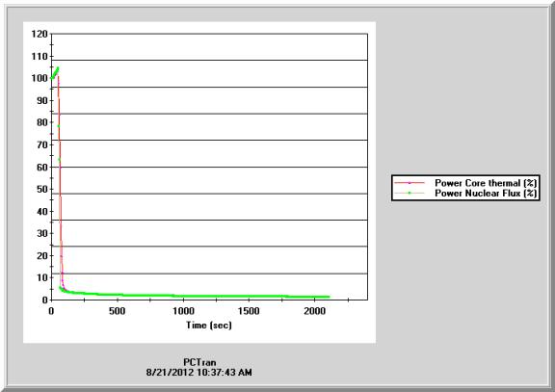Image resolution: width=555 pixels, height=392 pixels.
Task: Click the 80 y-axis label
Action: click(x=42, y=122)
